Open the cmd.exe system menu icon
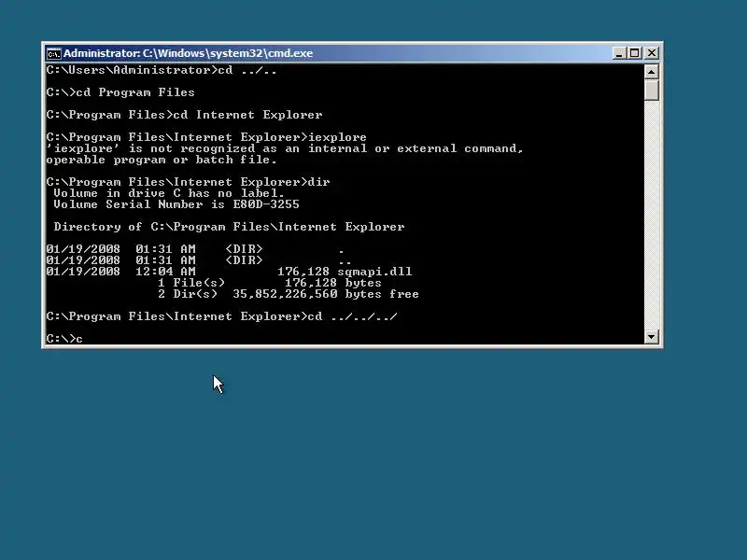Image resolution: width=747 pixels, height=560 pixels. pyautogui.click(x=53, y=53)
